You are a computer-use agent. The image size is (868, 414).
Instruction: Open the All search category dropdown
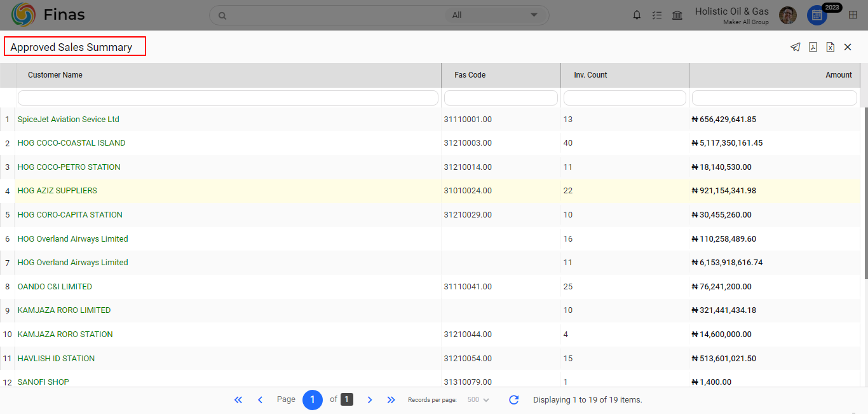click(496, 15)
